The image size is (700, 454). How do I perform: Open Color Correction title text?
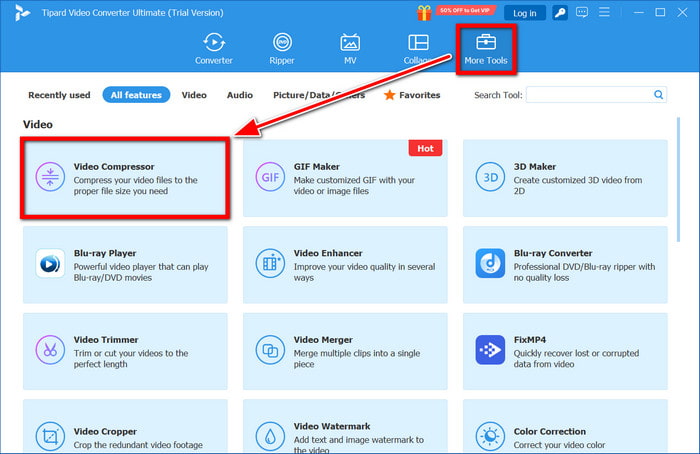point(550,432)
